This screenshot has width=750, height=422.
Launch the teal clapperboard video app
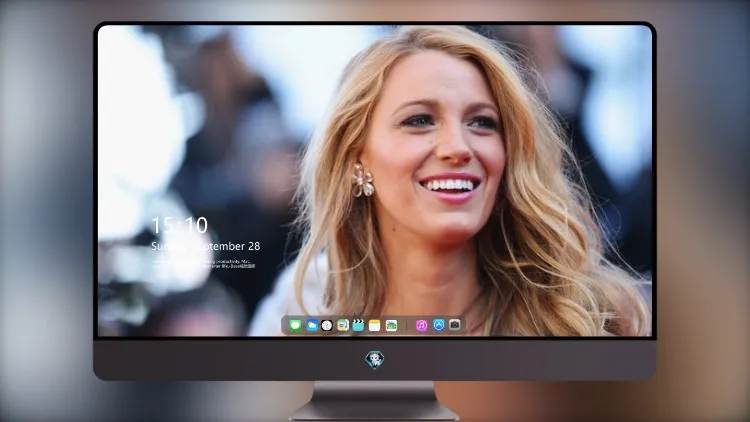(x=358, y=325)
